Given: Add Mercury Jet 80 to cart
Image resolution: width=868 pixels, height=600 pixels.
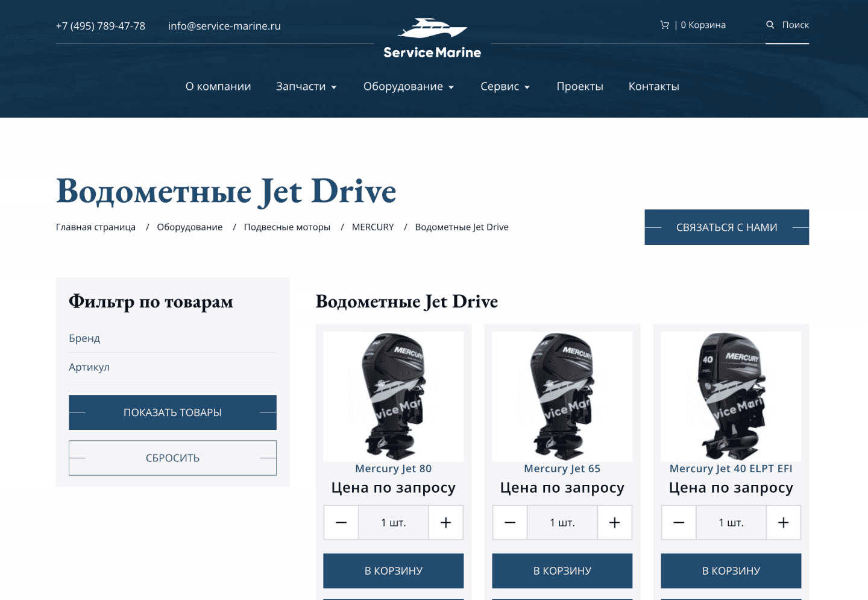Looking at the screenshot, I should [393, 570].
